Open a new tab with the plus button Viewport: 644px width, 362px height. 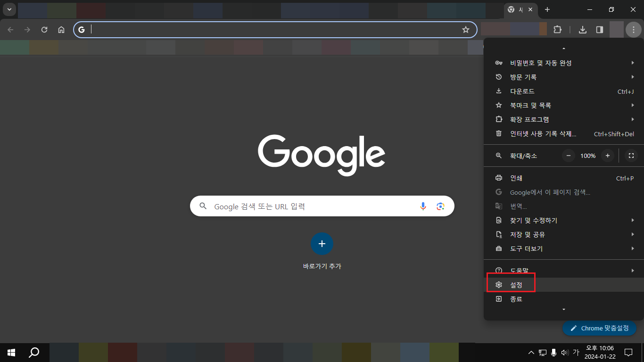tap(547, 9)
